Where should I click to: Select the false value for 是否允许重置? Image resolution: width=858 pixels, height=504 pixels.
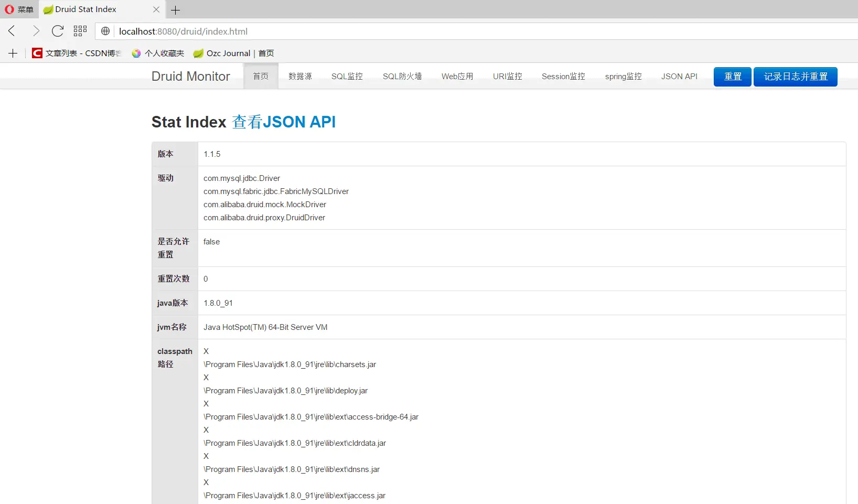click(x=211, y=242)
